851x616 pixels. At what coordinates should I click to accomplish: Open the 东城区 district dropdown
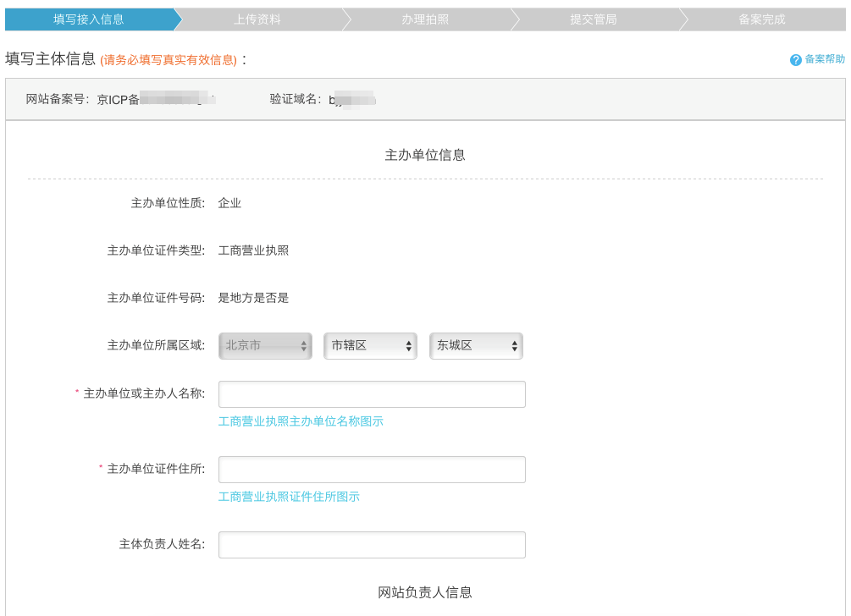[x=476, y=345]
